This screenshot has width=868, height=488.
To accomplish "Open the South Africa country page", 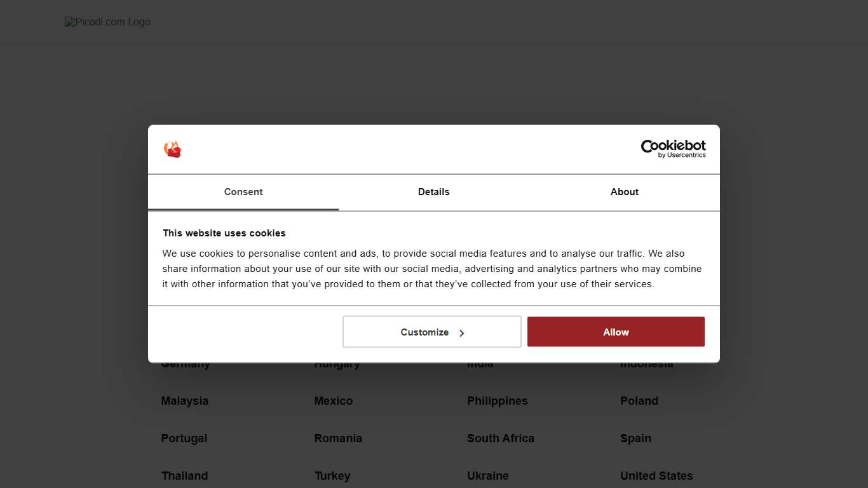I will tap(501, 438).
